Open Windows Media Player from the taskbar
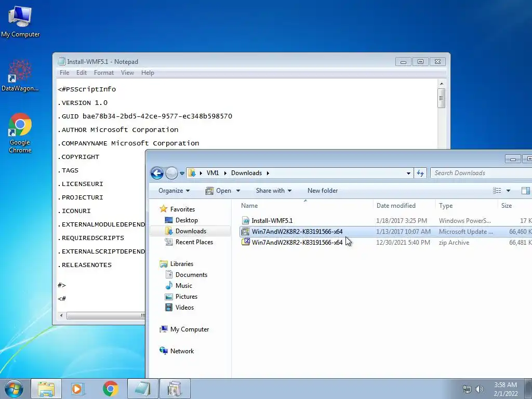This screenshot has width=532, height=399. pyautogui.click(x=78, y=389)
